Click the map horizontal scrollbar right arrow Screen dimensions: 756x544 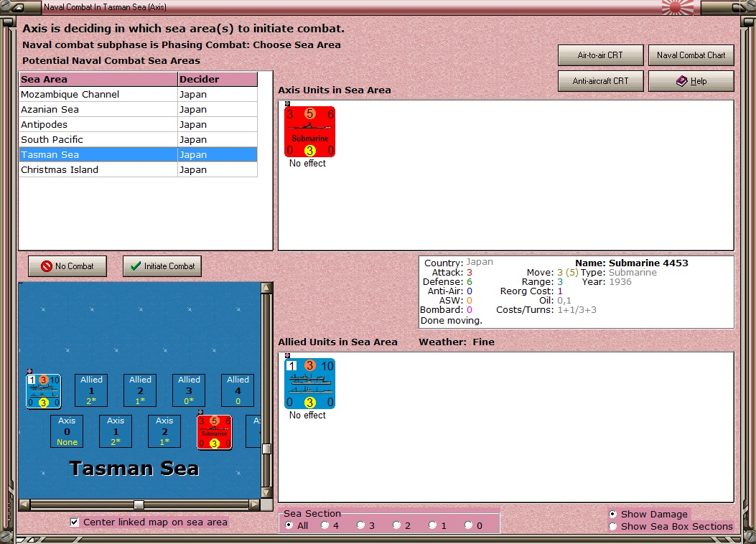coord(255,505)
